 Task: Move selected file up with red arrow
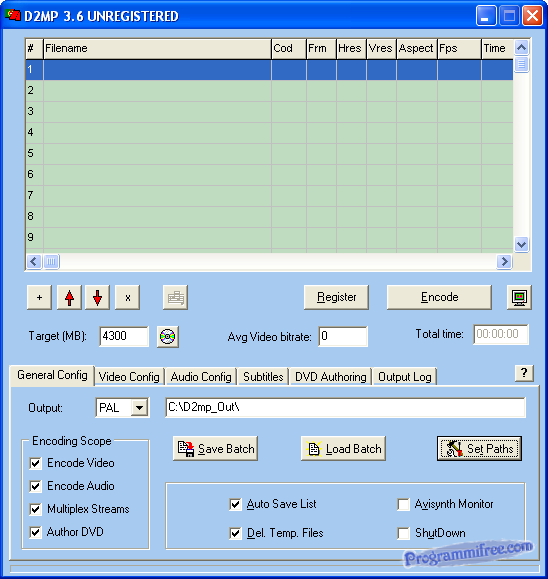(69, 297)
